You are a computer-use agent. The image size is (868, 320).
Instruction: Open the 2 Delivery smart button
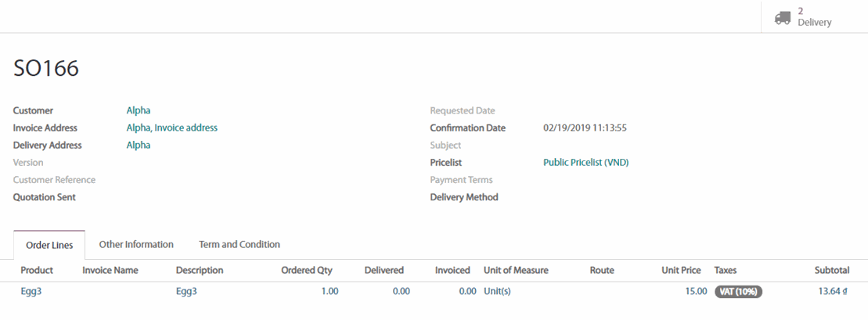point(814,17)
